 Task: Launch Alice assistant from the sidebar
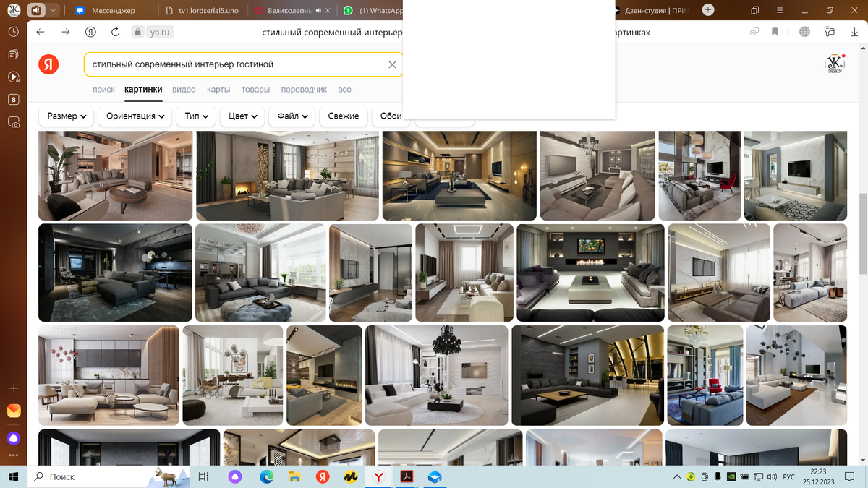14,438
